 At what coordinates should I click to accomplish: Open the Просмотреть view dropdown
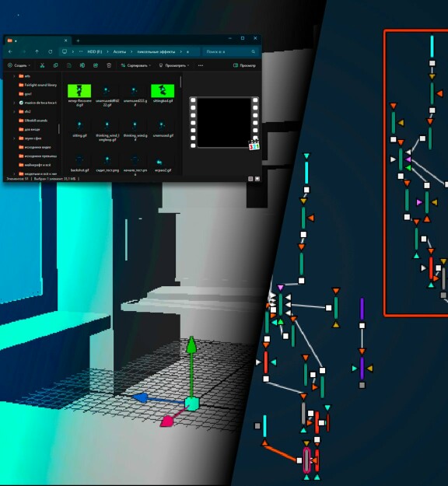174,65
